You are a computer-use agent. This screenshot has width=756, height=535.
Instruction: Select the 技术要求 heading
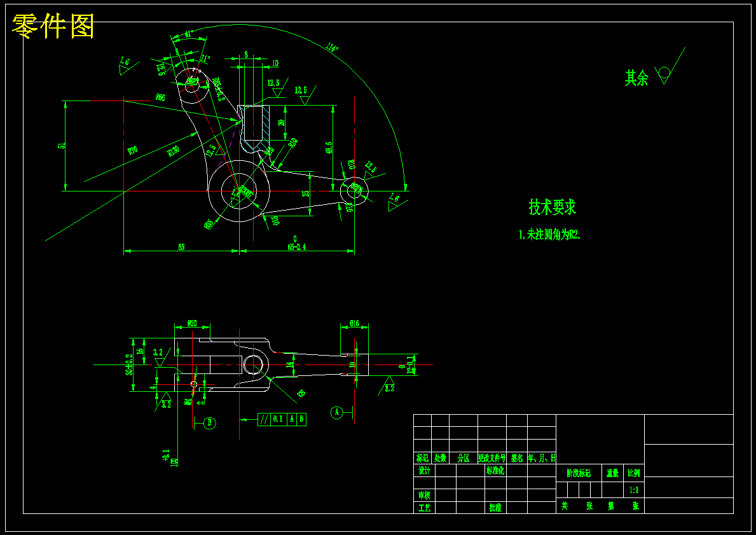tap(553, 207)
